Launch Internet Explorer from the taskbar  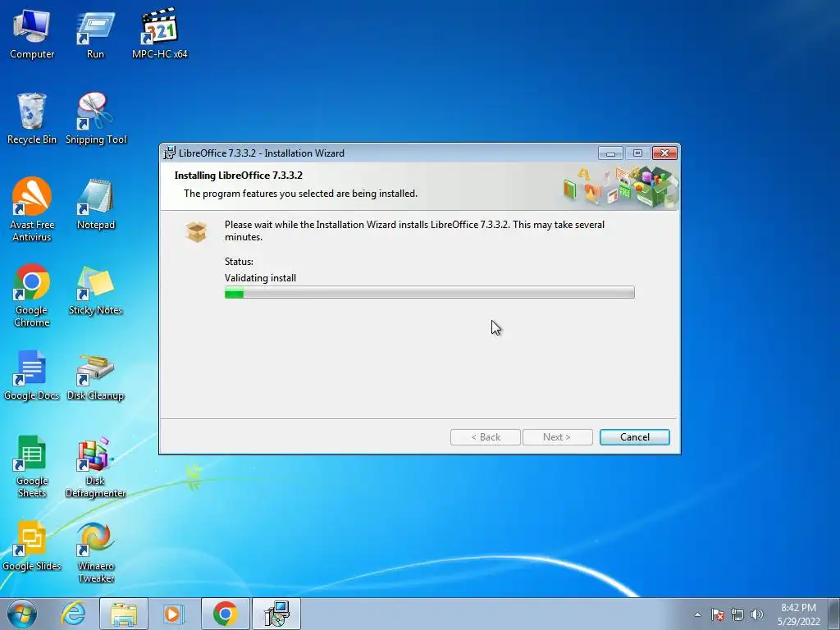click(73, 614)
